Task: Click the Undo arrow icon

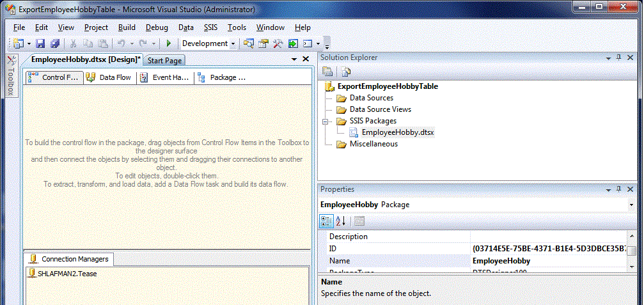Action: coord(121,43)
